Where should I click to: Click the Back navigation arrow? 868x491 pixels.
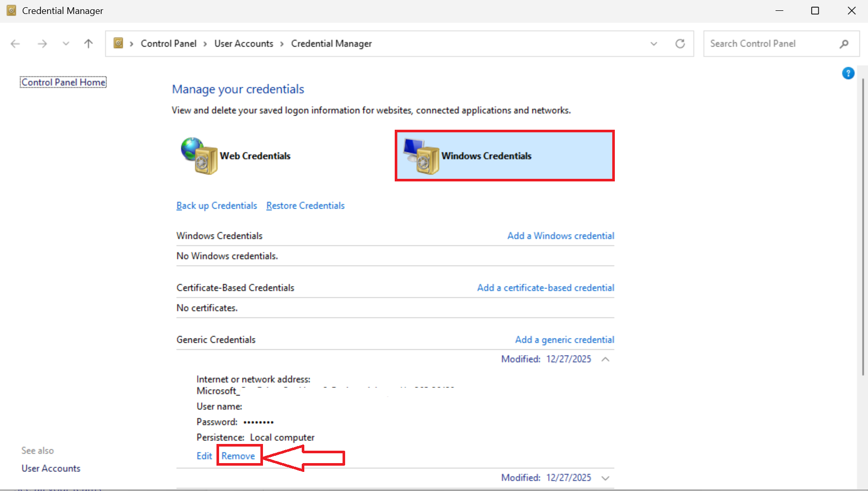[16, 44]
